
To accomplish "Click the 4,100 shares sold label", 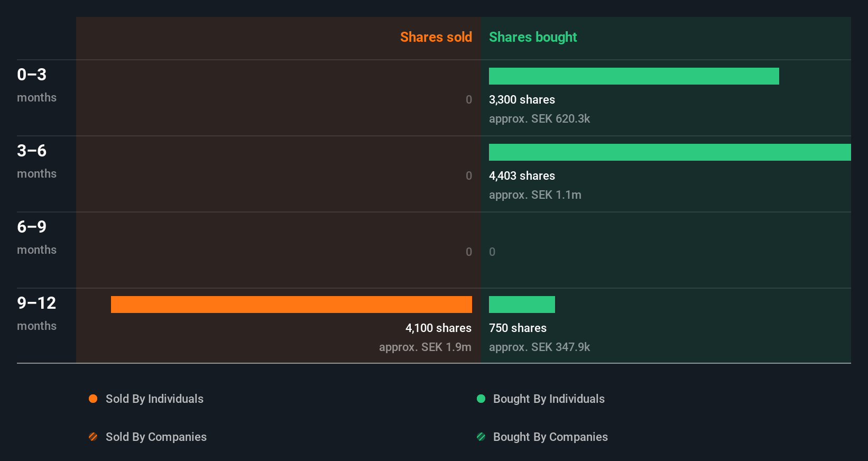I will click(x=438, y=328).
